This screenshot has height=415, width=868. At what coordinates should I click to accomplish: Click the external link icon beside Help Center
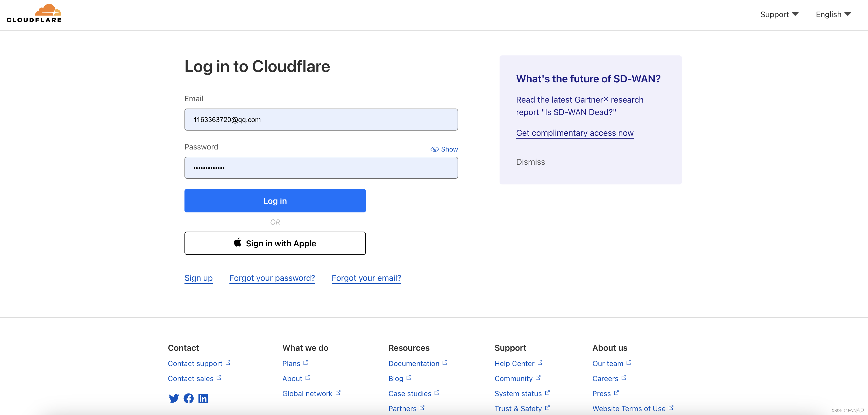[540, 362]
